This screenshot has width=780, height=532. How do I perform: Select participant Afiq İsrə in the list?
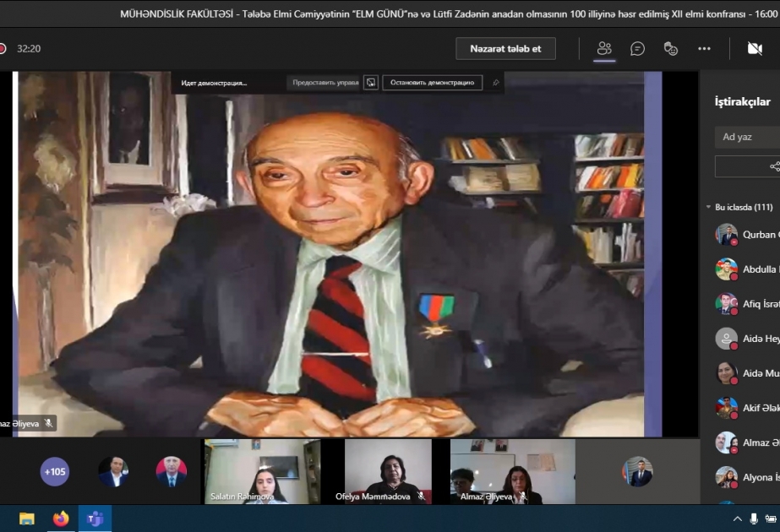[x=747, y=304]
